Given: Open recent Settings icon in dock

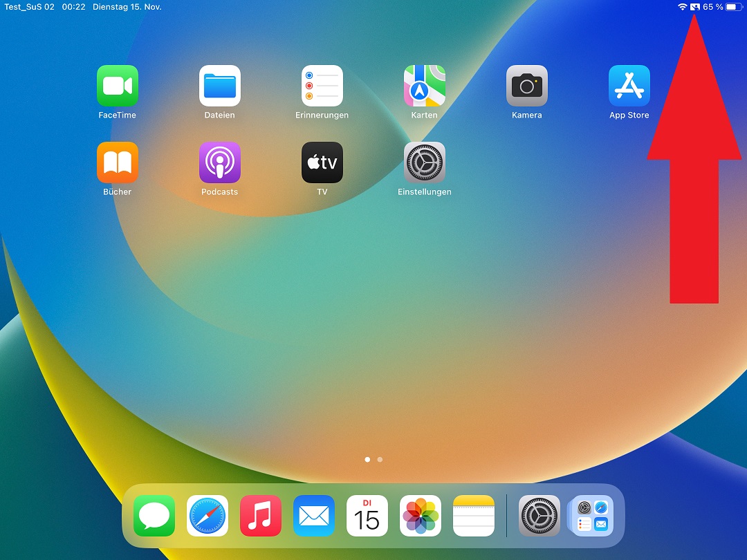Looking at the screenshot, I should coord(539,516).
